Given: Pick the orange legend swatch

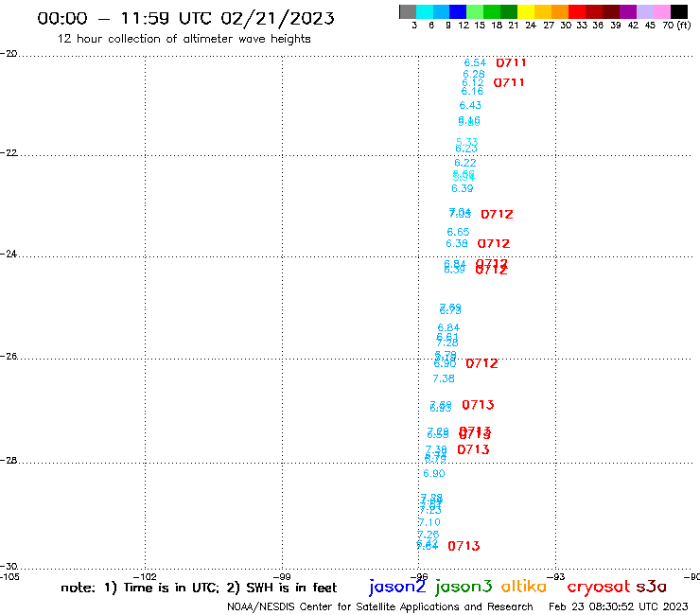Looking at the screenshot, I should point(560,11).
